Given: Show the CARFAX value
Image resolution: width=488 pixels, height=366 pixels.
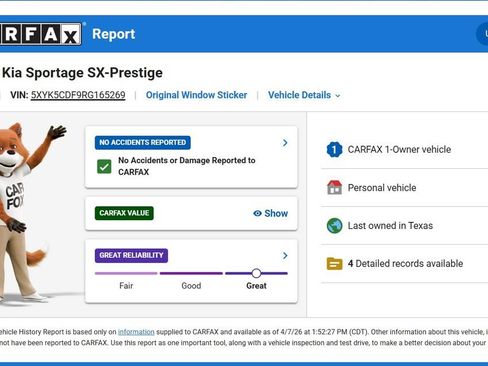Looking at the screenshot, I should click(x=271, y=213).
